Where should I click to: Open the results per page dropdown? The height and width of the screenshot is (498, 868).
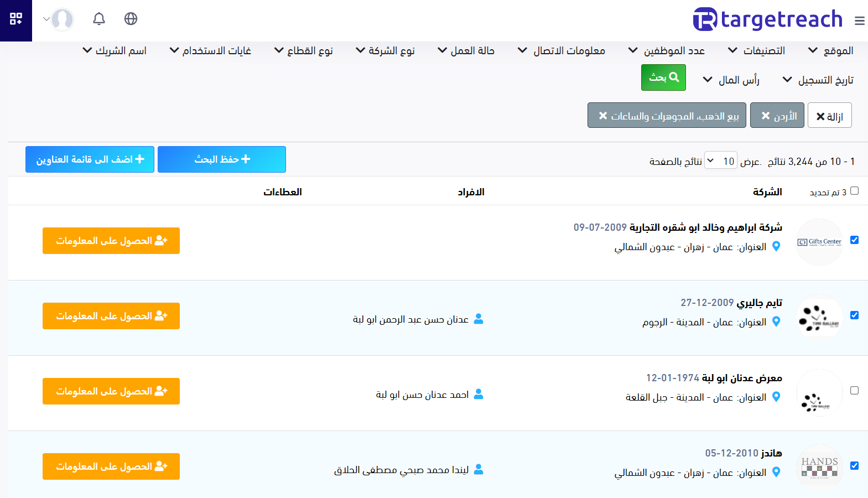tap(720, 161)
